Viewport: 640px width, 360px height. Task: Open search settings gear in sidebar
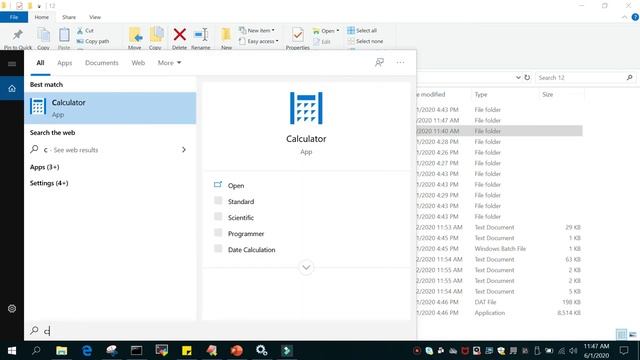[12, 309]
